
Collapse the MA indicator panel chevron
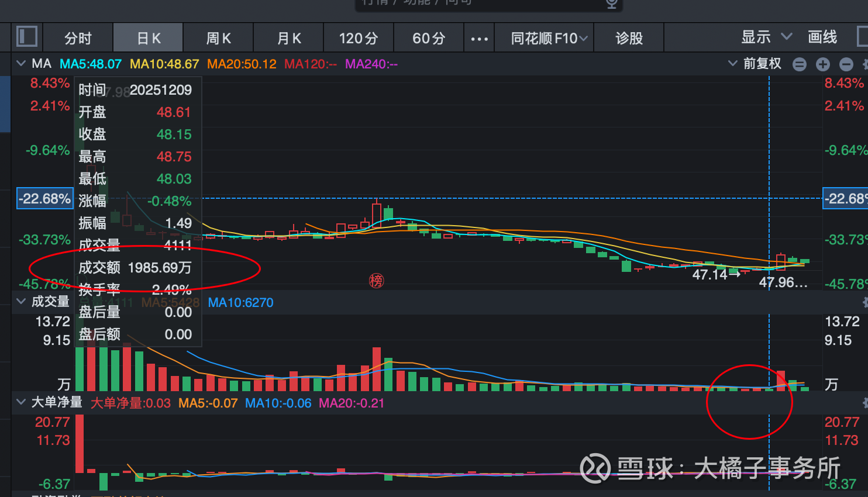click(21, 63)
